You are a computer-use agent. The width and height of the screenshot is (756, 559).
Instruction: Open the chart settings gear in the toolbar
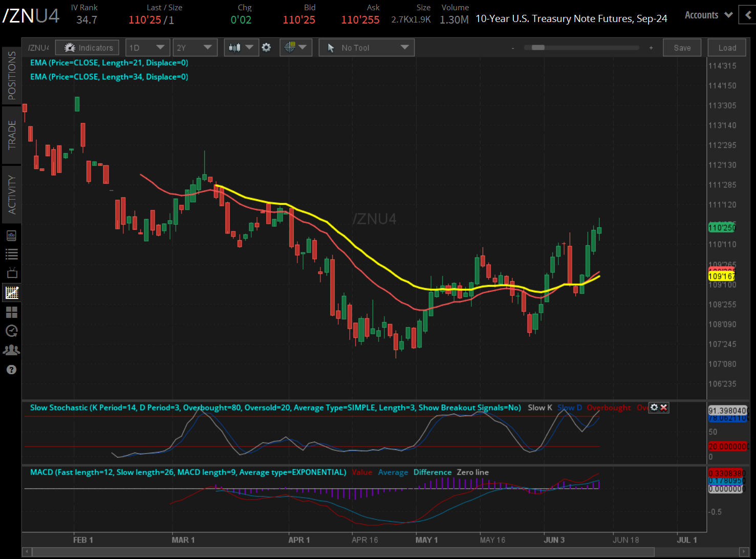pyautogui.click(x=266, y=47)
